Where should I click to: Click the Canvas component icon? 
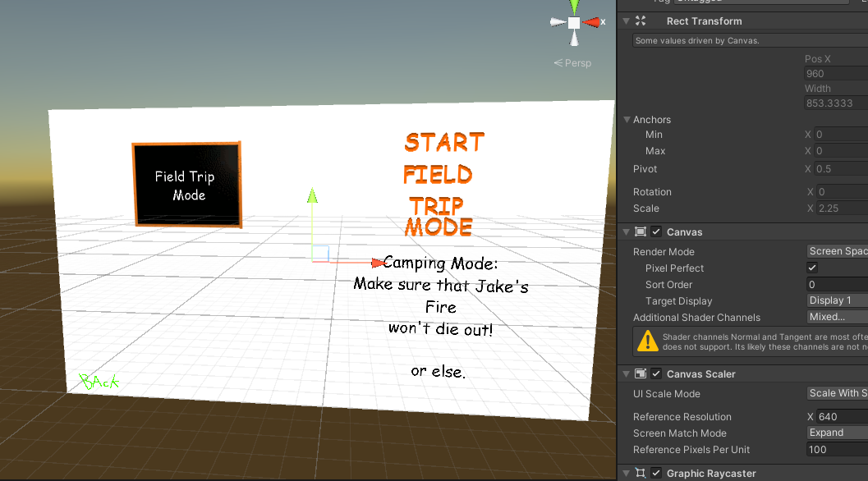click(641, 232)
